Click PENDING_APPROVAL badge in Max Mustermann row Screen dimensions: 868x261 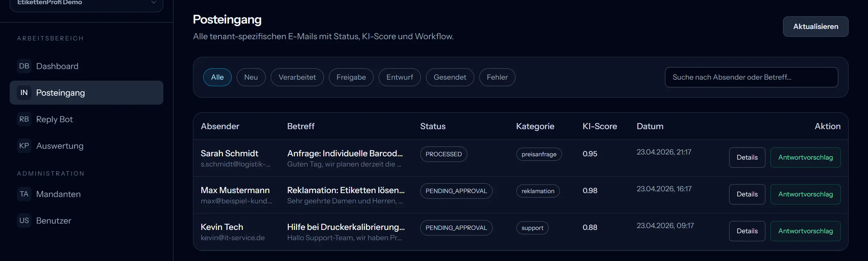click(456, 191)
